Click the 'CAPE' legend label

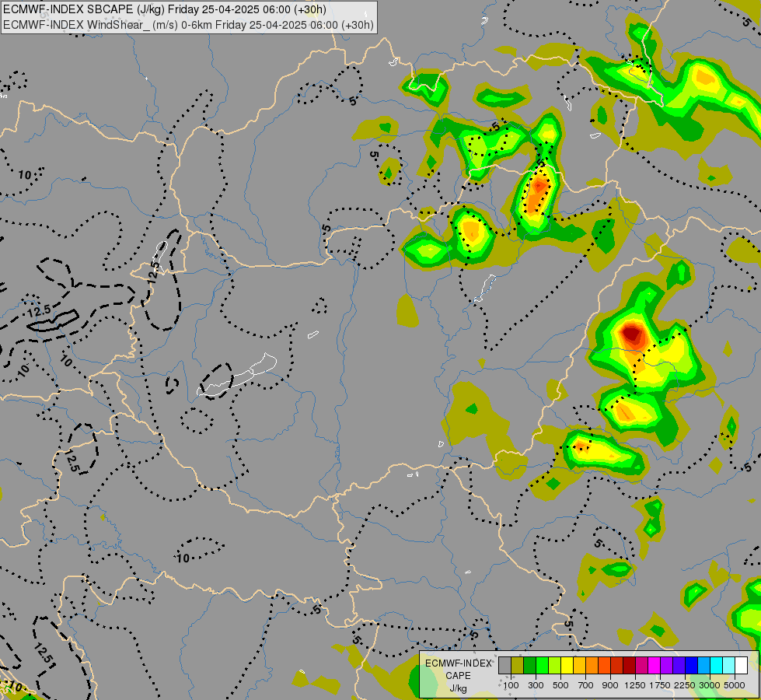pyautogui.click(x=458, y=676)
